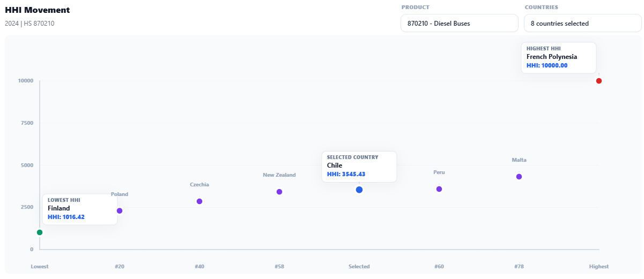Click the 10000 y-axis tick label
Image resolution: width=644 pixels, height=279 pixels.
(x=26, y=81)
